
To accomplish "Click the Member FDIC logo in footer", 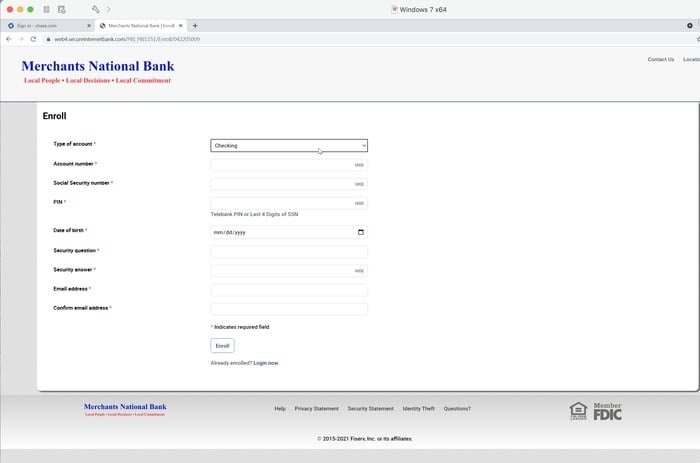I will (x=607, y=411).
